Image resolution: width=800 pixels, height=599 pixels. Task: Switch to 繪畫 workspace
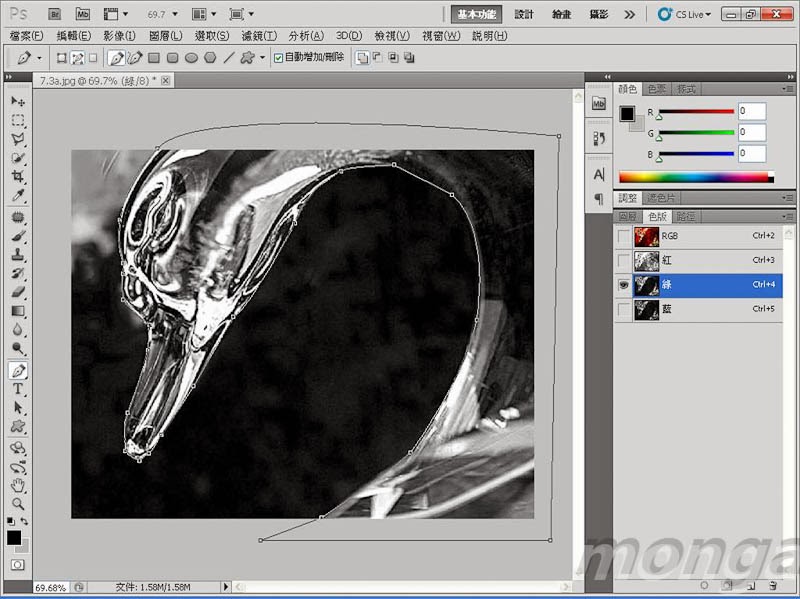click(x=561, y=14)
